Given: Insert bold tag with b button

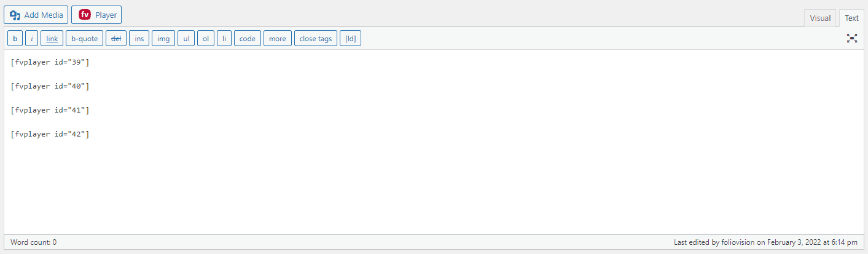Looking at the screenshot, I should (x=15, y=39).
